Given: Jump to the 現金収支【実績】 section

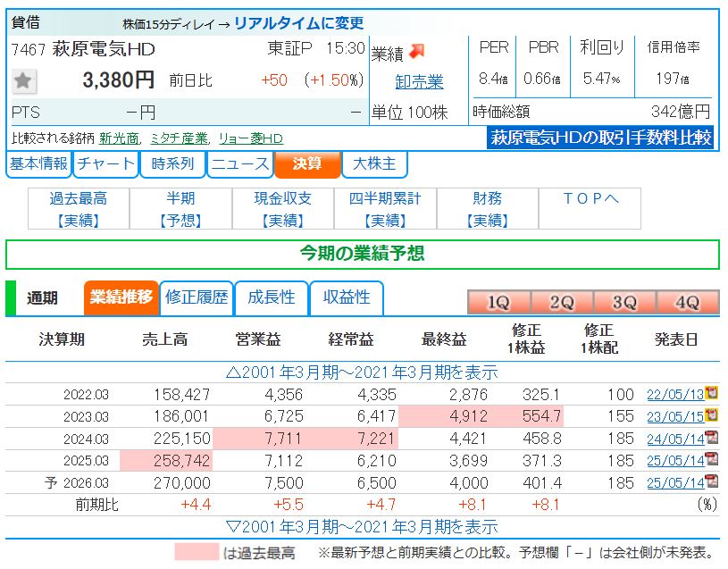Looking at the screenshot, I should point(283,209).
